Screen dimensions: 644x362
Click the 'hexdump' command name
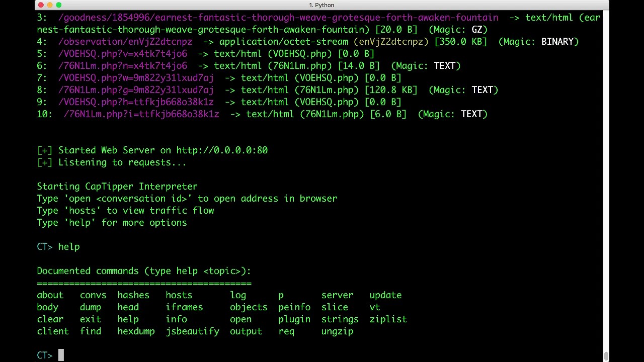136,331
